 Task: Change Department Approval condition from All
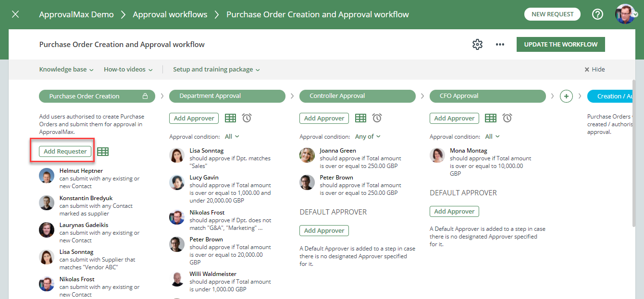[x=232, y=137]
